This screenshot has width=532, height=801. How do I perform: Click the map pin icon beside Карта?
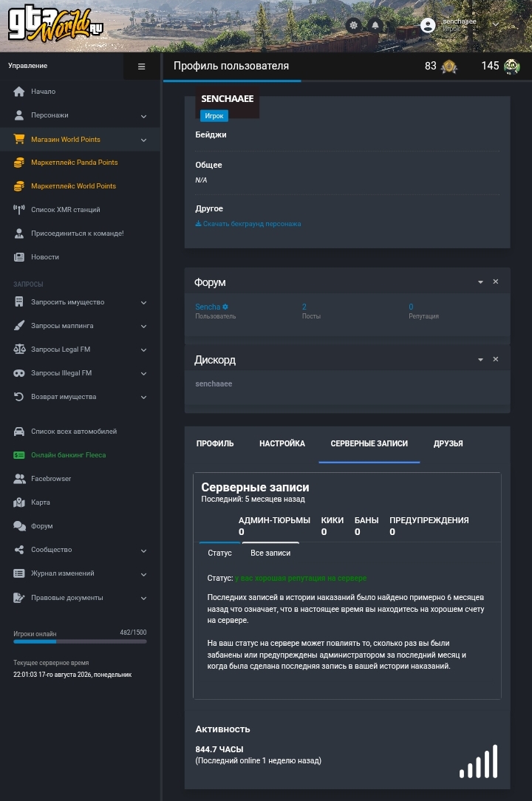coord(19,502)
